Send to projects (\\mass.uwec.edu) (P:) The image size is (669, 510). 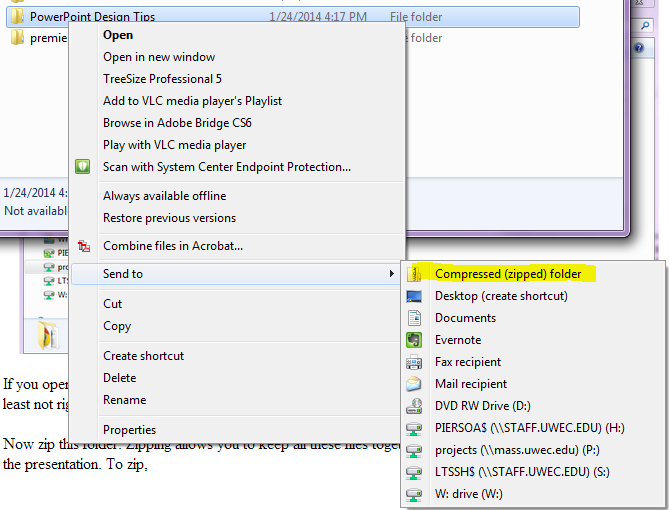click(x=517, y=450)
